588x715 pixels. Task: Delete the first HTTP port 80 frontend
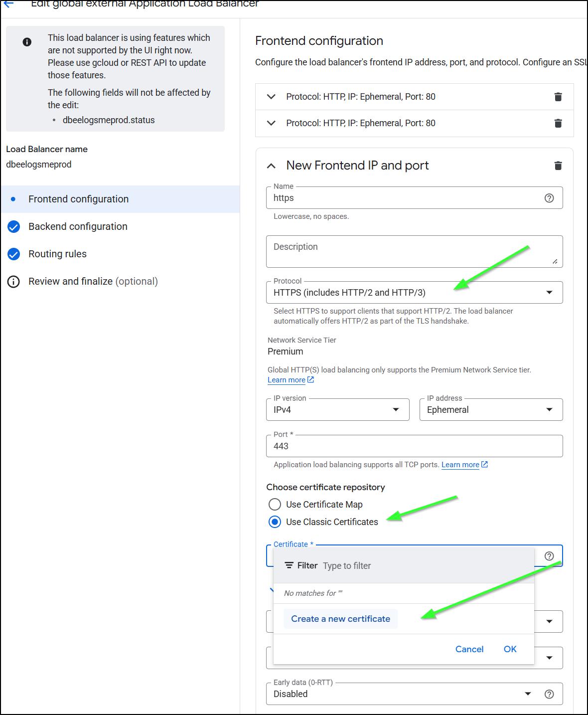[558, 97]
